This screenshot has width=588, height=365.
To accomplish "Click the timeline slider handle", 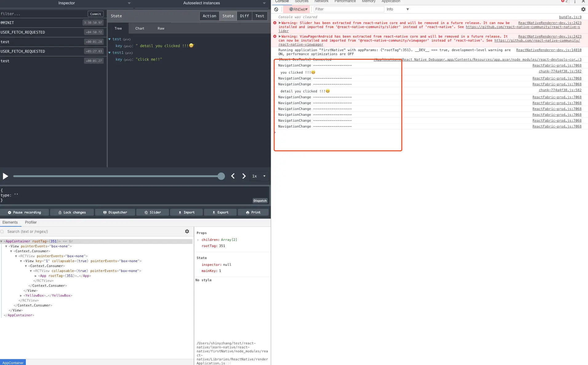I will tap(221, 176).
